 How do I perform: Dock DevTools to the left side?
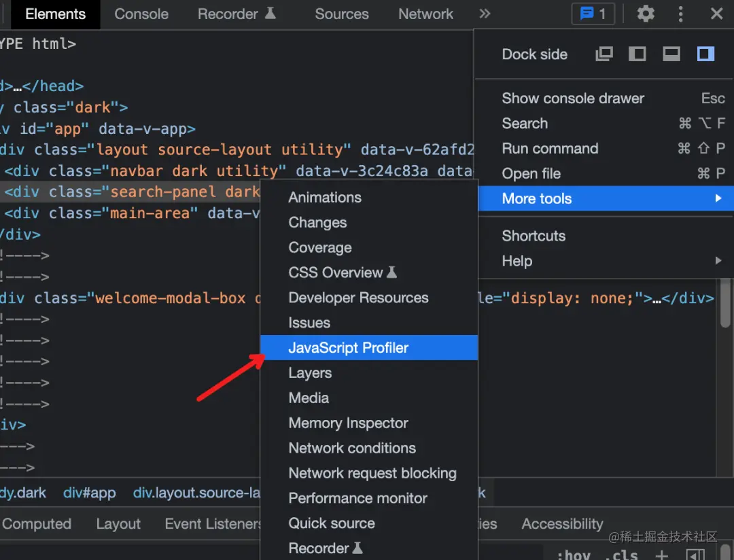point(637,54)
